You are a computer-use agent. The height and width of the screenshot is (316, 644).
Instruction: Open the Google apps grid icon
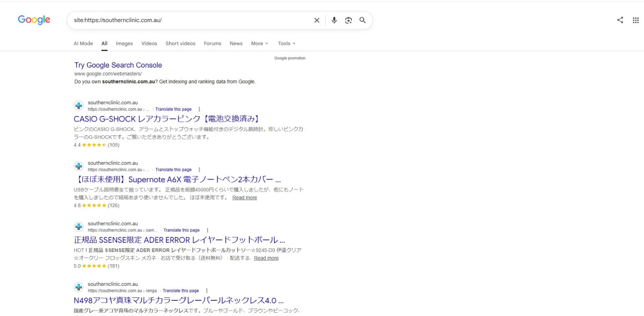pyautogui.click(x=636, y=20)
